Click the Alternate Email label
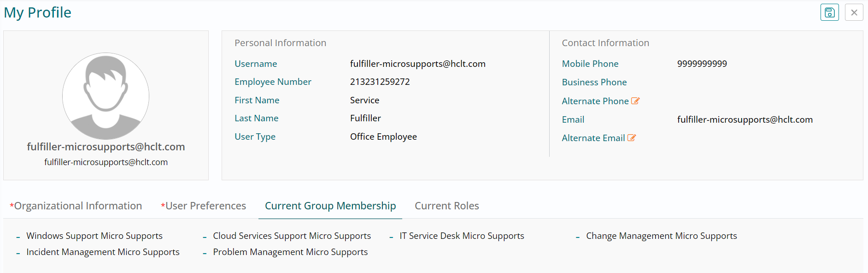Screen dimensions: 868x273 (593, 138)
